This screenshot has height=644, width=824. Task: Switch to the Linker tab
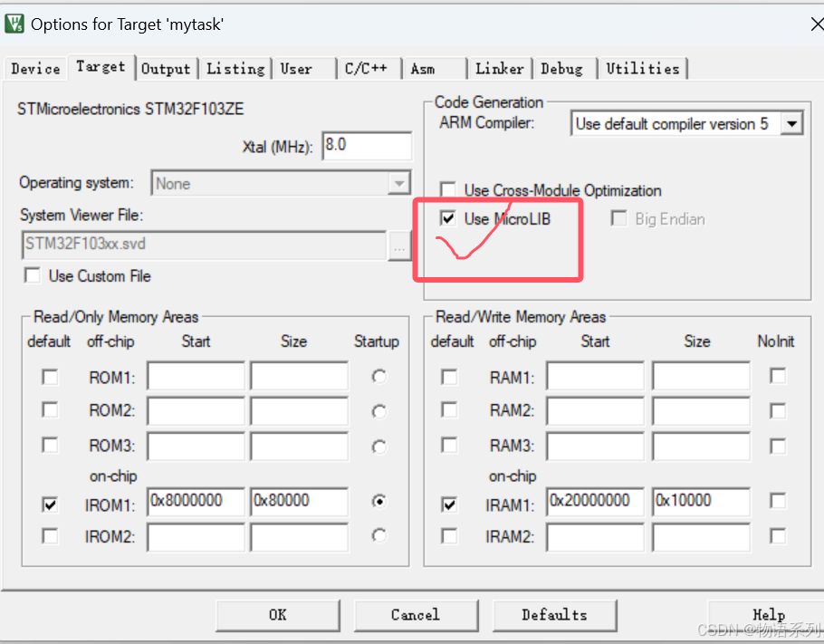coord(500,69)
